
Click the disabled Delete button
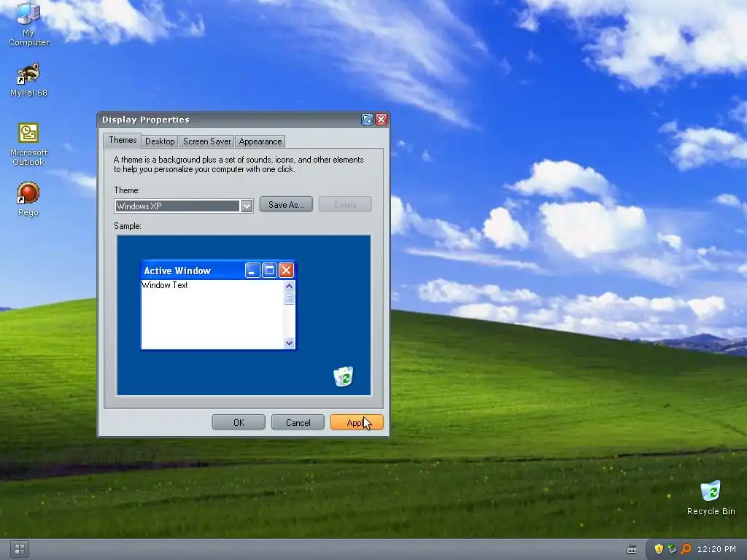coord(345,204)
